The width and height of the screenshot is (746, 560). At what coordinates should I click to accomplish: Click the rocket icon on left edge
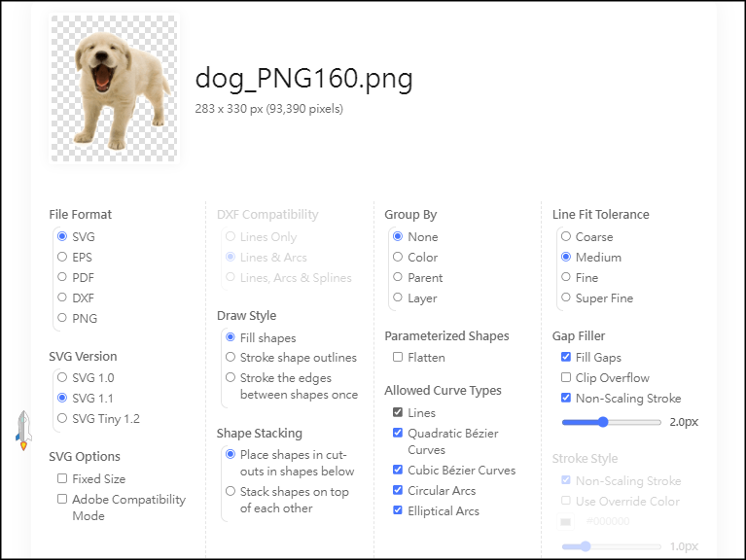click(x=24, y=430)
